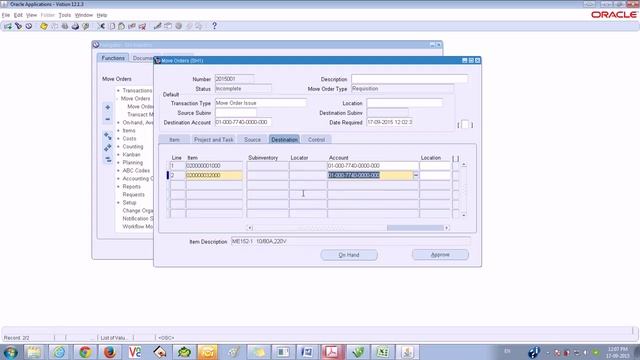Click item 020000001000 in line 1
The width and height of the screenshot is (640, 360).
[x=214, y=166]
